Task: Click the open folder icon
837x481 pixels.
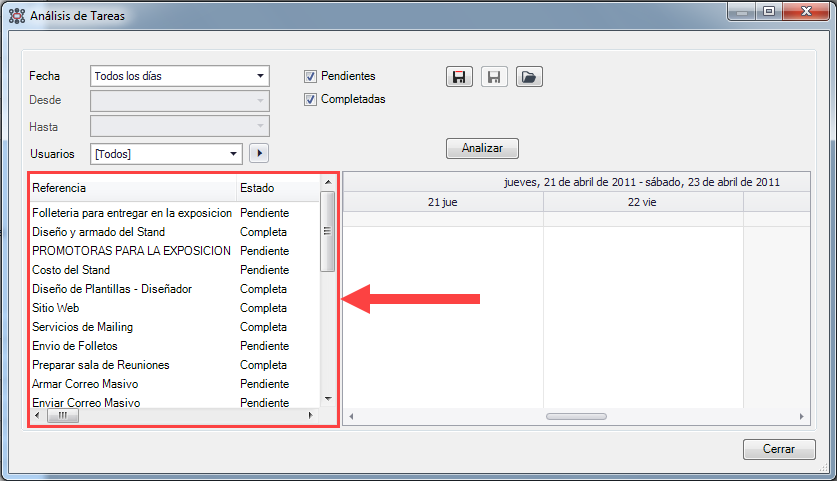Action: (x=529, y=77)
